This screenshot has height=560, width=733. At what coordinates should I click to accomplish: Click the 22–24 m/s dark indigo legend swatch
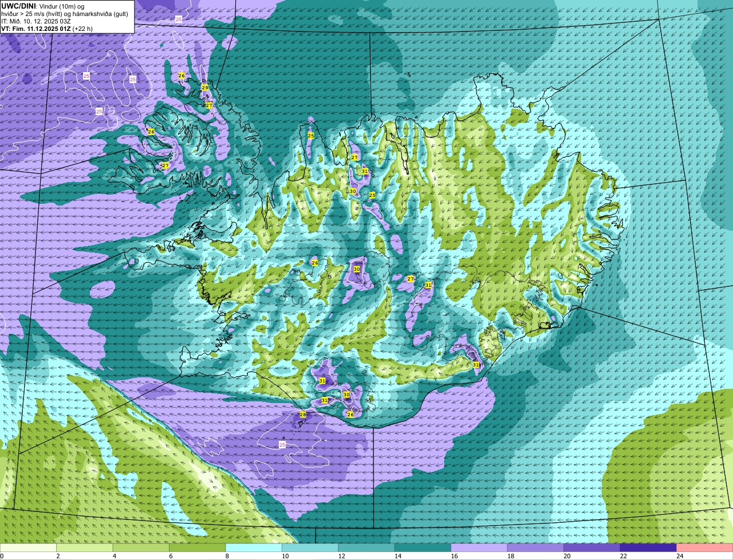tap(648, 547)
